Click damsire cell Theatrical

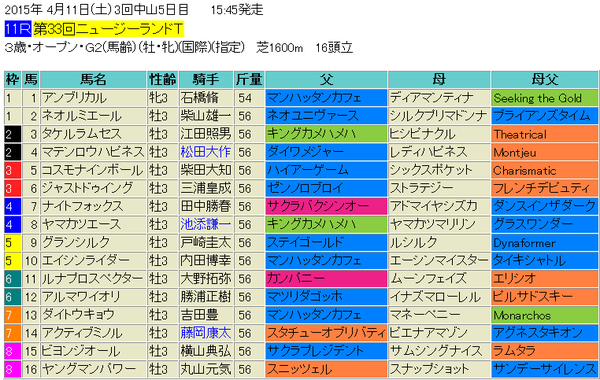(x=545, y=134)
